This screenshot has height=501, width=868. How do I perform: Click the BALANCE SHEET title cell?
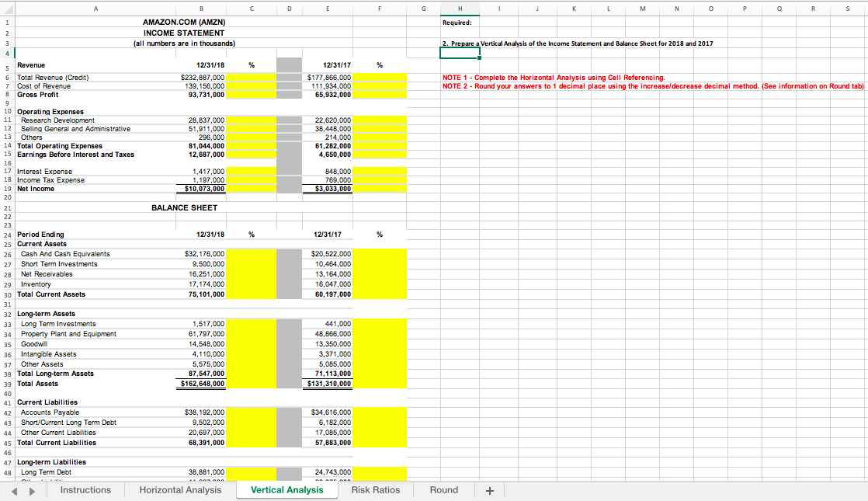pos(184,207)
